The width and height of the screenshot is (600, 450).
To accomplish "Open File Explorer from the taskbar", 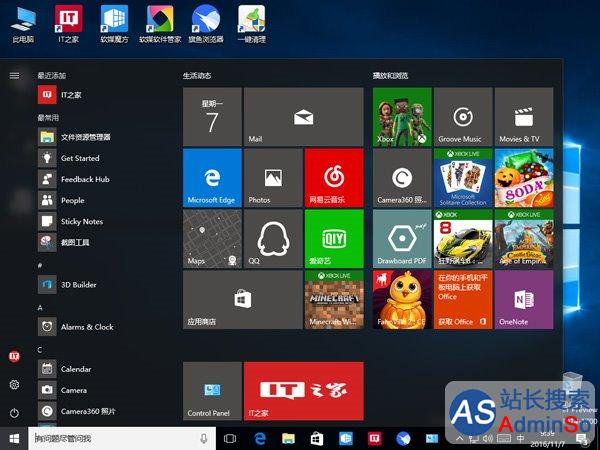I will pyautogui.click(x=289, y=439).
